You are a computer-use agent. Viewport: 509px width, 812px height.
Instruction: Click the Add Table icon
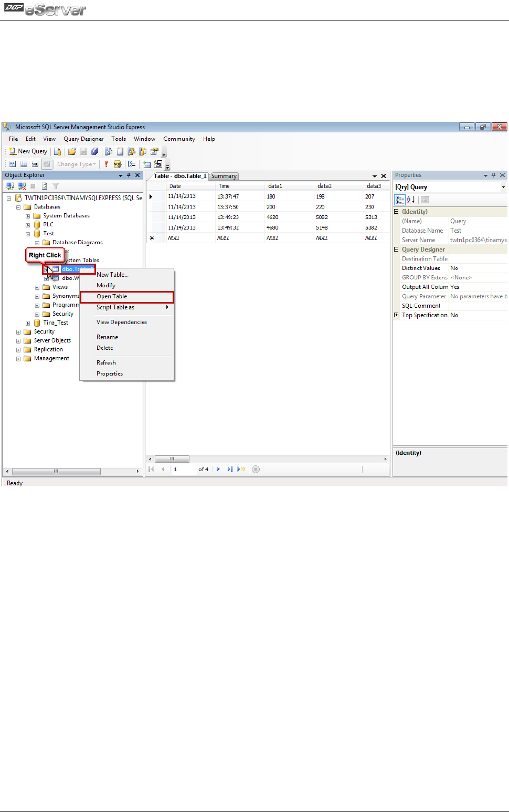coord(146,164)
